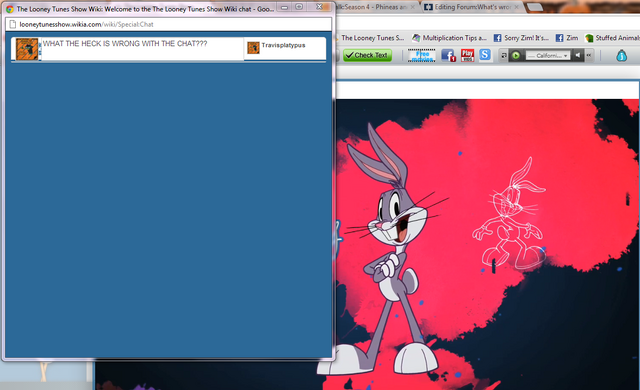Minimize the Looney Tunes chat window
The height and width of the screenshot is (390, 640).
click(285, 7)
